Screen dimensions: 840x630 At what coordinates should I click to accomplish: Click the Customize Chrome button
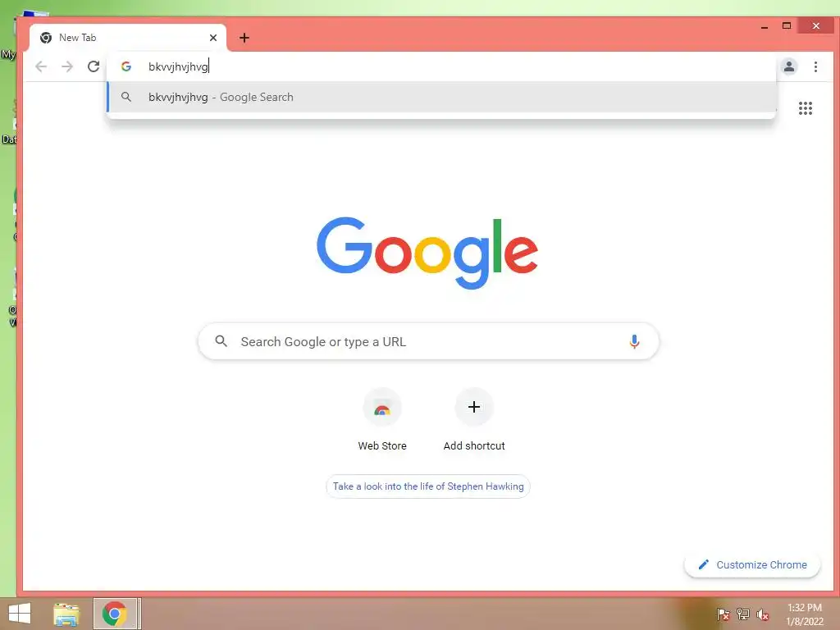752,564
